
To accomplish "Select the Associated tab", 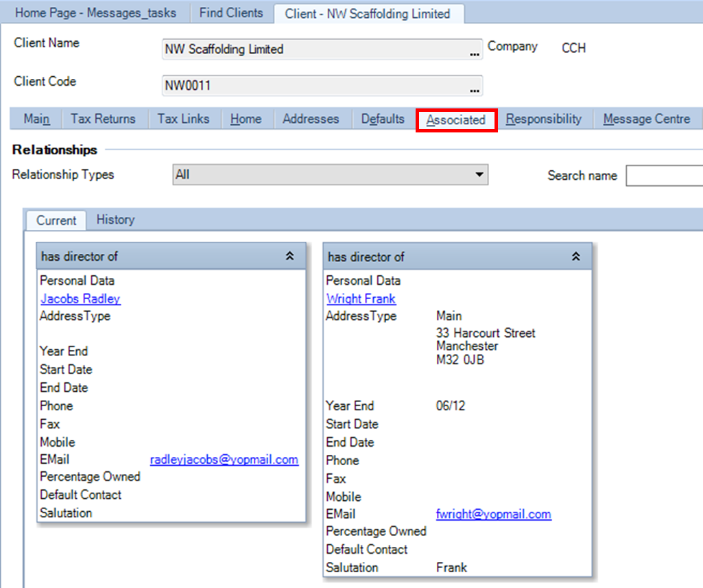I will pos(456,120).
